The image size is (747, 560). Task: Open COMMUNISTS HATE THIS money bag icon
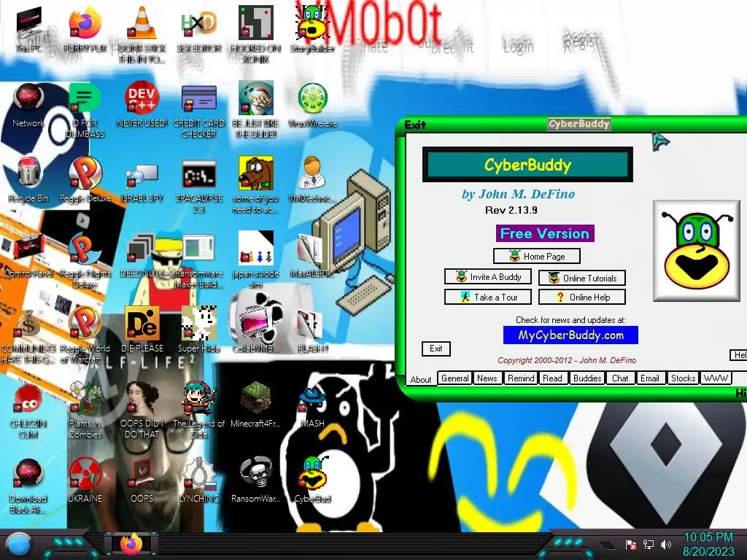point(28,335)
